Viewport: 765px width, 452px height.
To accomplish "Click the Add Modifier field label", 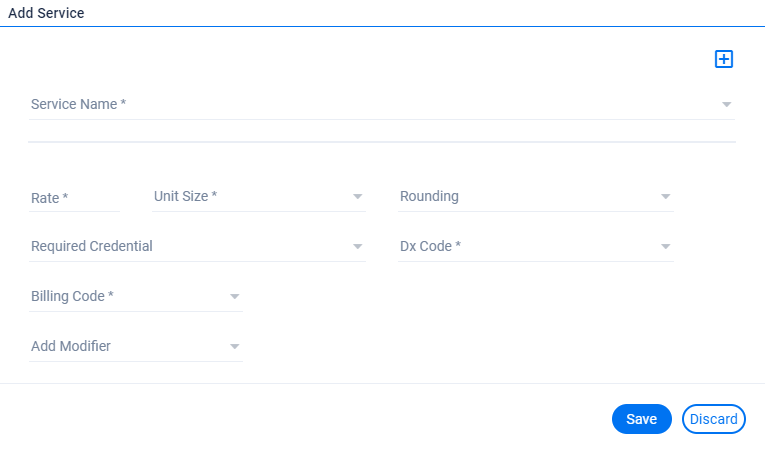I will 71,346.
